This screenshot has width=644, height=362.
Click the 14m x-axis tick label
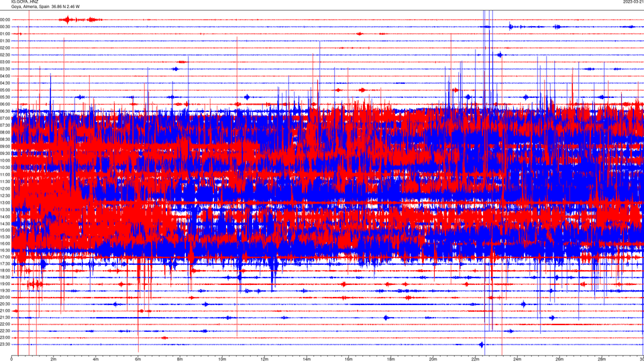tap(307, 359)
